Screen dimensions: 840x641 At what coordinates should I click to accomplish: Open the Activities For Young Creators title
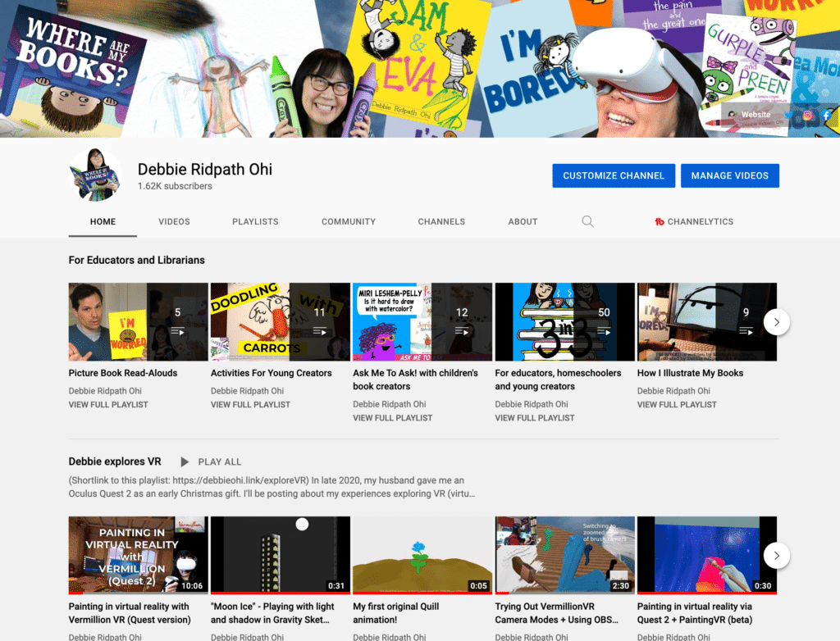coord(271,373)
